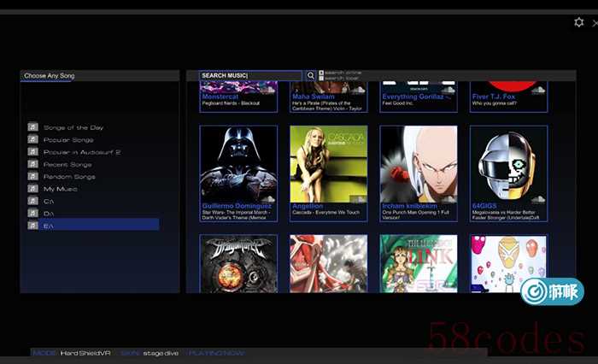598x364 pixels.
Task: Click the music note icon beside Random Songs
Action: click(32, 176)
